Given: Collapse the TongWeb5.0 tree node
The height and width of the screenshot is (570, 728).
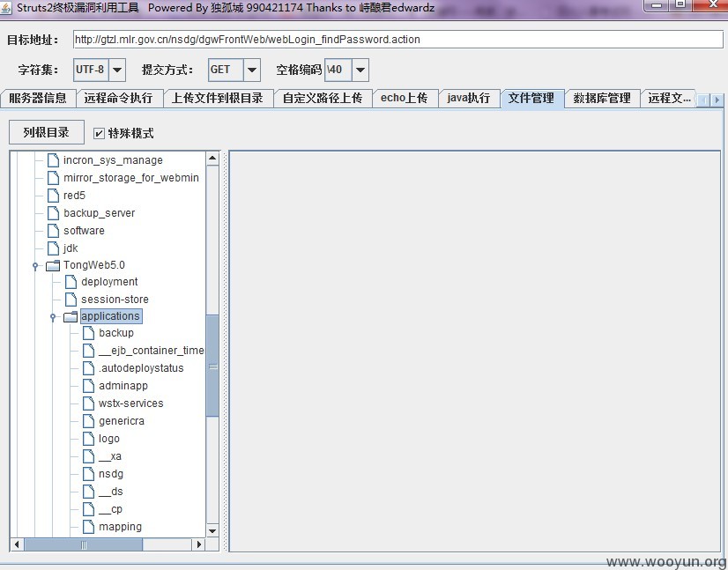Looking at the screenshot, I should point(35,266).
